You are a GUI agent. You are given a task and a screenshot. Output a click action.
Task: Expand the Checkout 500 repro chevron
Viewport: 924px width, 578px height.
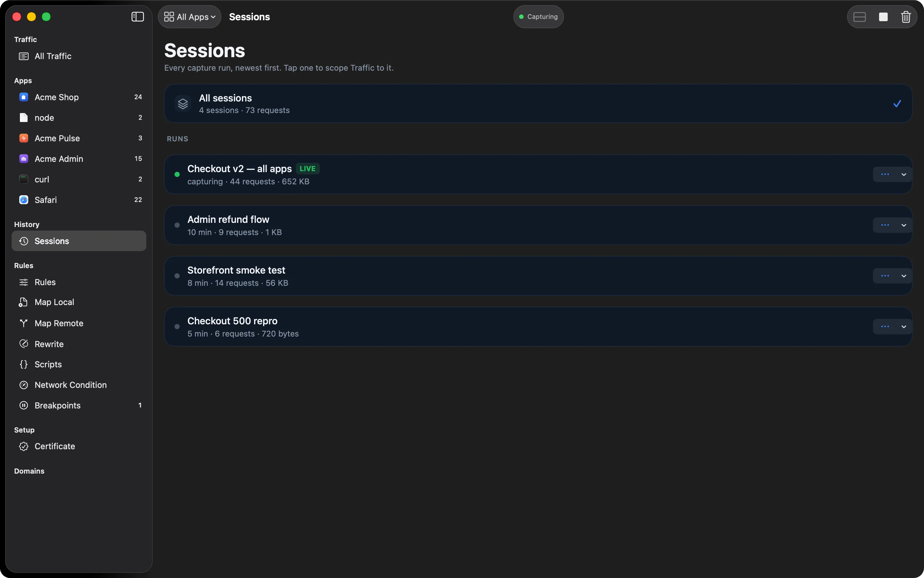904,327
